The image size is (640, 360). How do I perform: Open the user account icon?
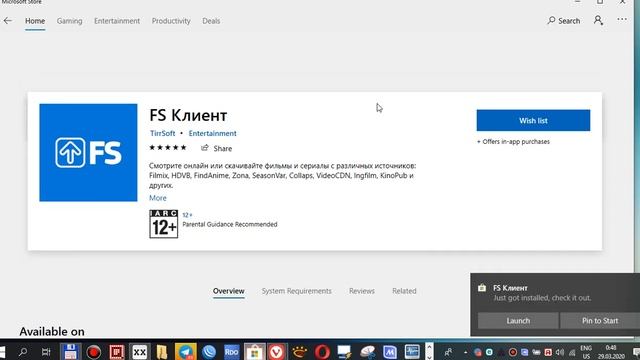(x=598, y=20)
